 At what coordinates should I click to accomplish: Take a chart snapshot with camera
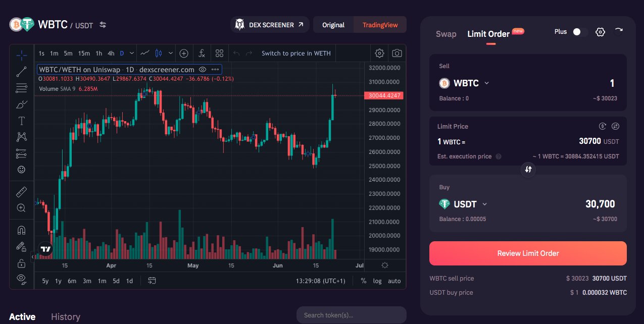click(397, 53)
